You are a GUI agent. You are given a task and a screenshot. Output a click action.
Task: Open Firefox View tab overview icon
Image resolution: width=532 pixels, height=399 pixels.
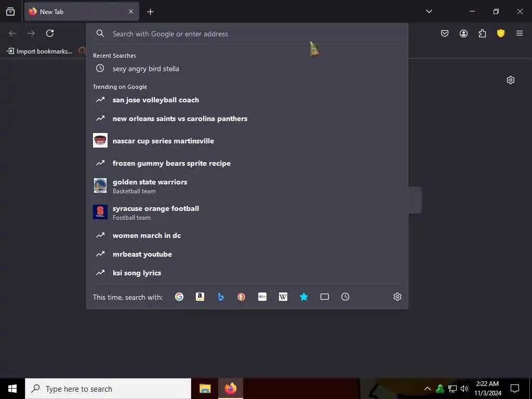tap(10, 11)
